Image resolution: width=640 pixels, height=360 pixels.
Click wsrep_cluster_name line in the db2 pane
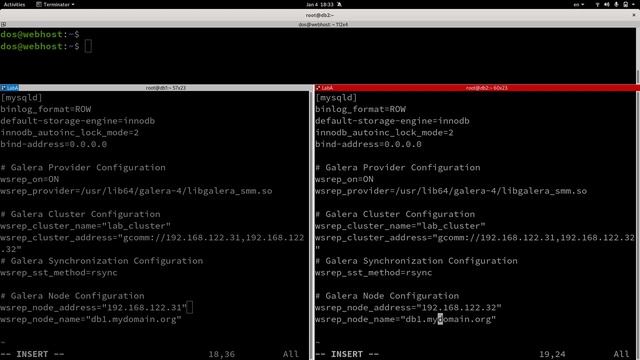click(x=400, y=226)
